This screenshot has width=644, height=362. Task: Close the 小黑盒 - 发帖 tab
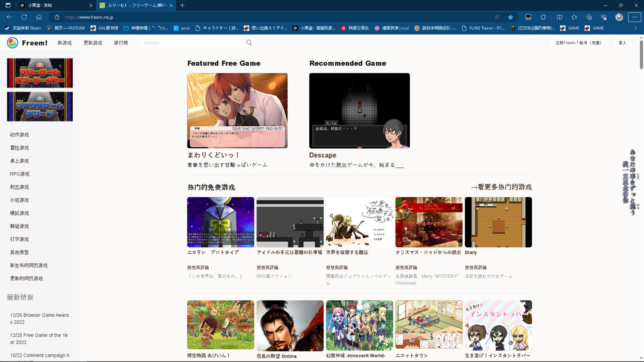coord(91,6)
